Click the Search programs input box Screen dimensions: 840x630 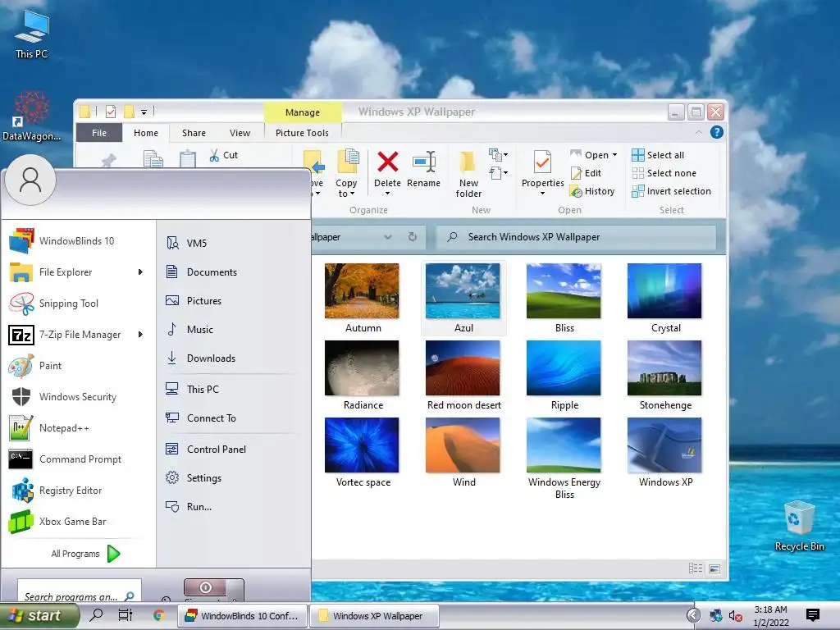79,591
